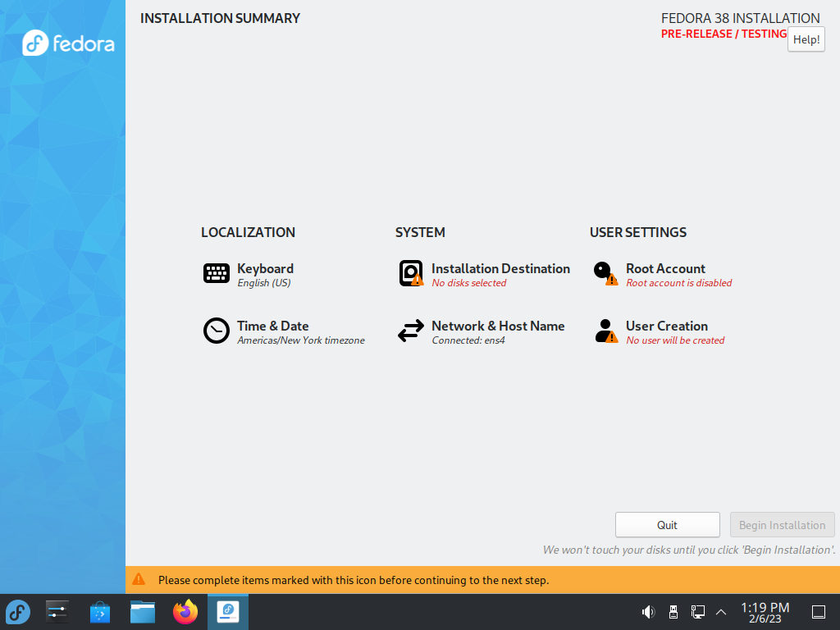Select the Fedora installer taskbar entry
The width and height of the screenshot is (840, 630).
[x=228, y=612]
